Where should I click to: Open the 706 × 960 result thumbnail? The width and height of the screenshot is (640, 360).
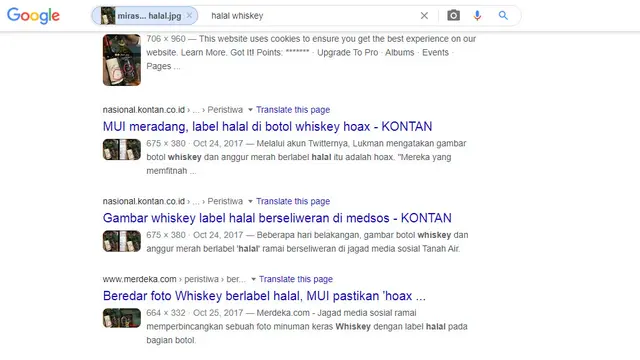[x=122, y=60]
